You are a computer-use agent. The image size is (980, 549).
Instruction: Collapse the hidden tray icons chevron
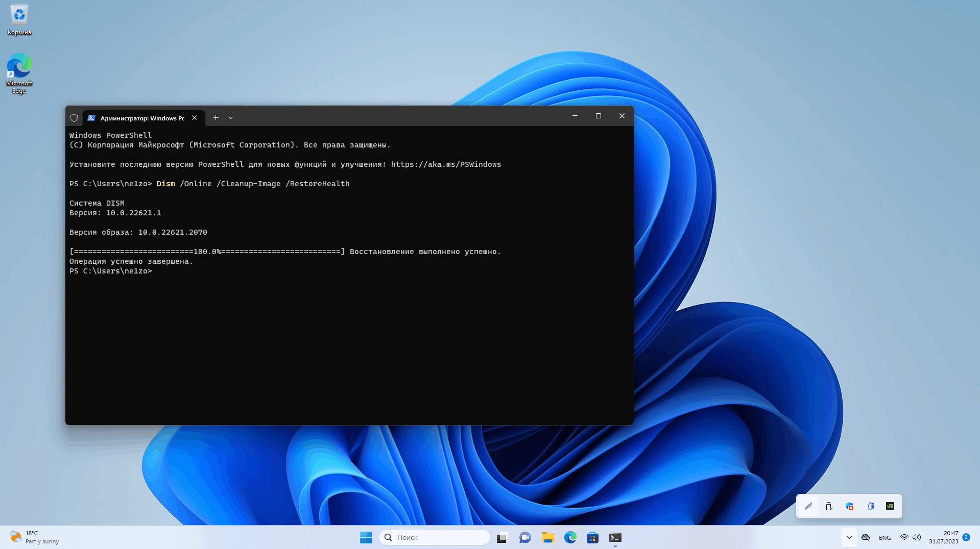click(849, 537)
